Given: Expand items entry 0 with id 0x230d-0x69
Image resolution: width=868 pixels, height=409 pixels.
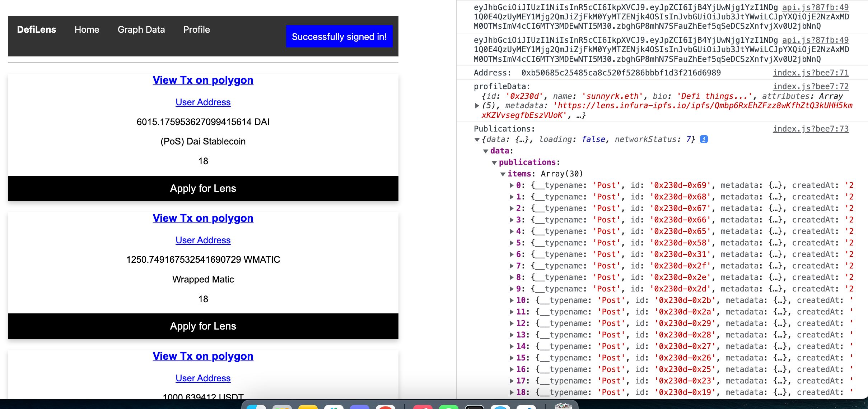Looking at the screenshot, I should (512, 185).
